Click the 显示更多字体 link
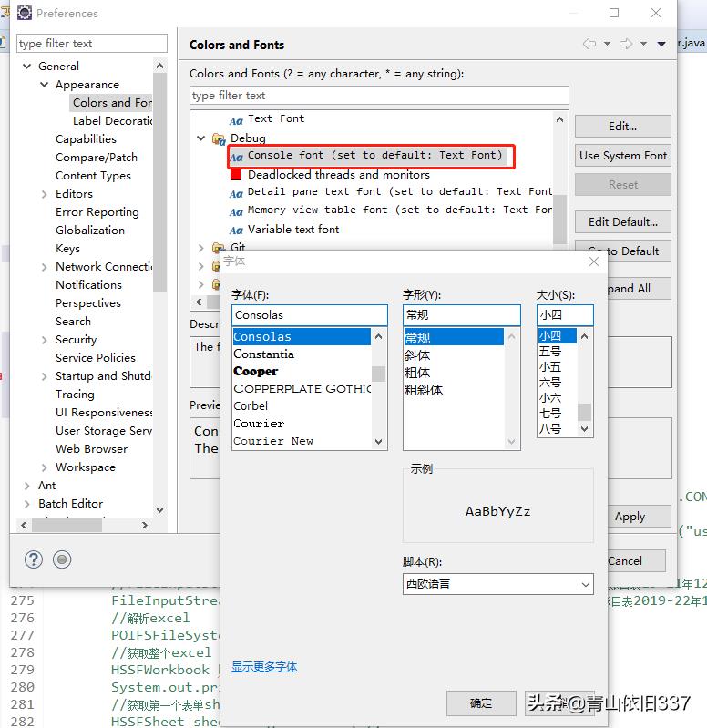The width and height of the screenshot is (707, 728). (264, 667)
